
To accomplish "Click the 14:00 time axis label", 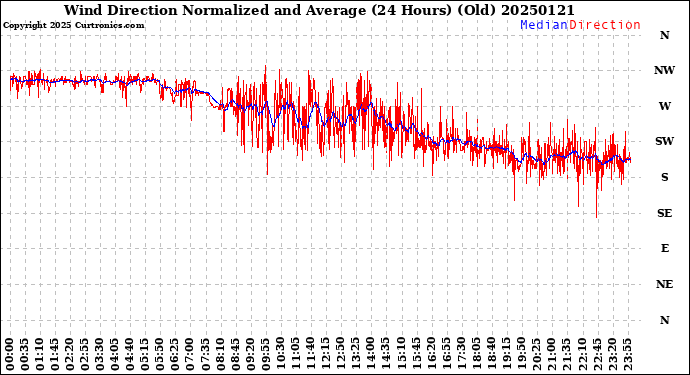I will (x=371, y=354).
